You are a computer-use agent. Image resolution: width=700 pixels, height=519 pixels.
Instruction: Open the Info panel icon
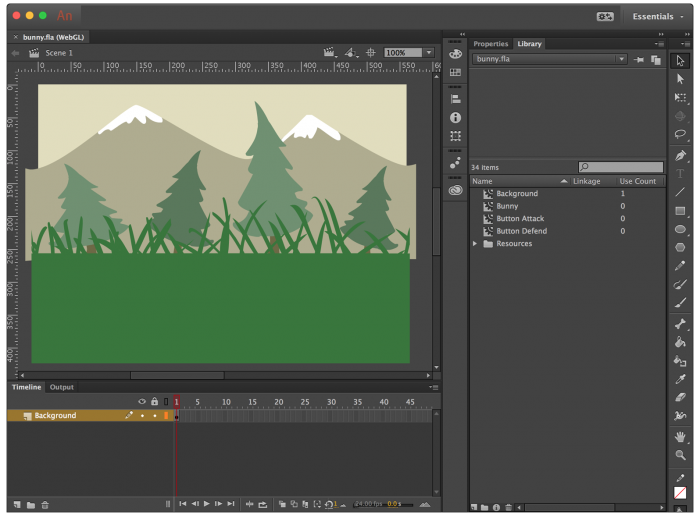click(x=456, y=117)
